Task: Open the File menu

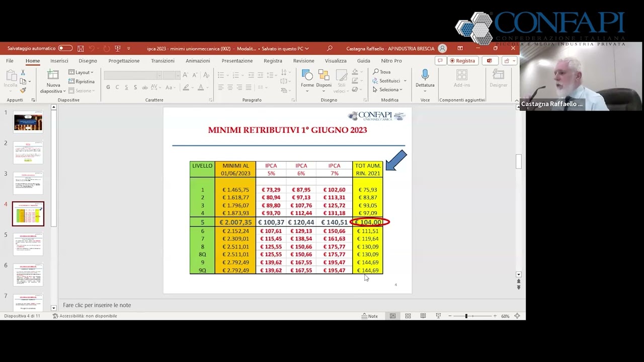Action: 10,61
